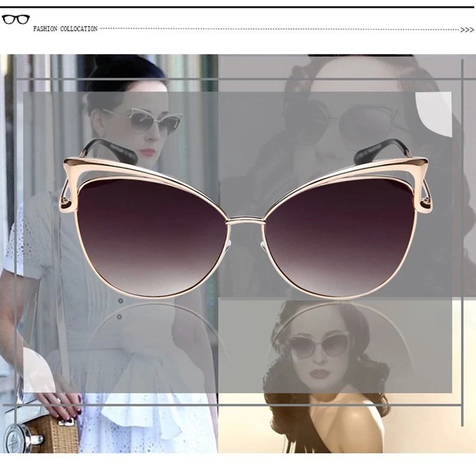Viewport: 476px width, 464px height.
Task: Click the cat-eye sunglasses worn by curly-haired woman
Action: click(x=319, y=345)
